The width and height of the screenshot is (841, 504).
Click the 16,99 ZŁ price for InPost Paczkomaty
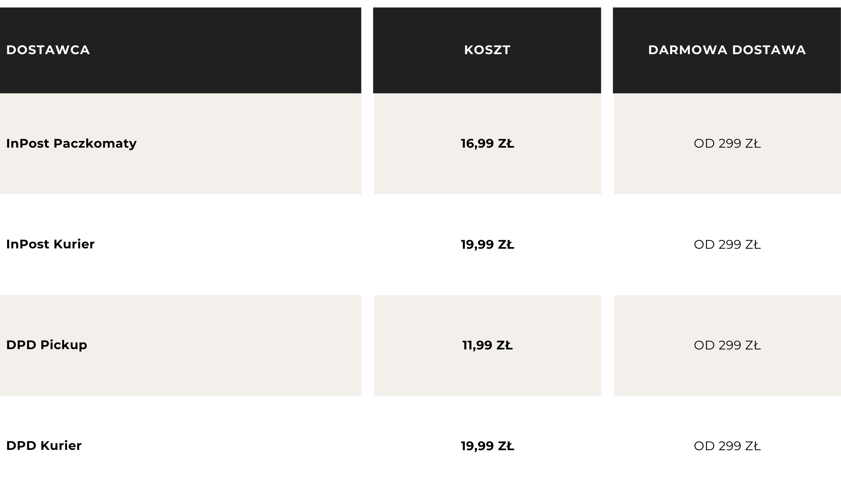coord(487,143)
